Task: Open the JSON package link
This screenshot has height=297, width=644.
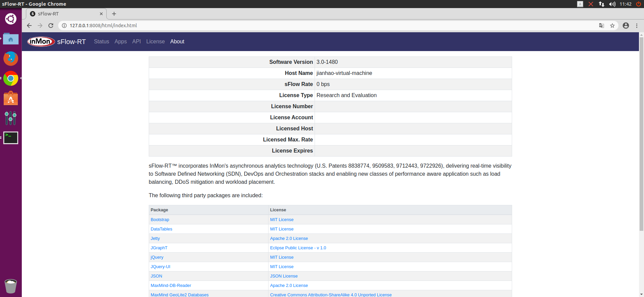Action: pyautogui.click(x=156, y=276)
